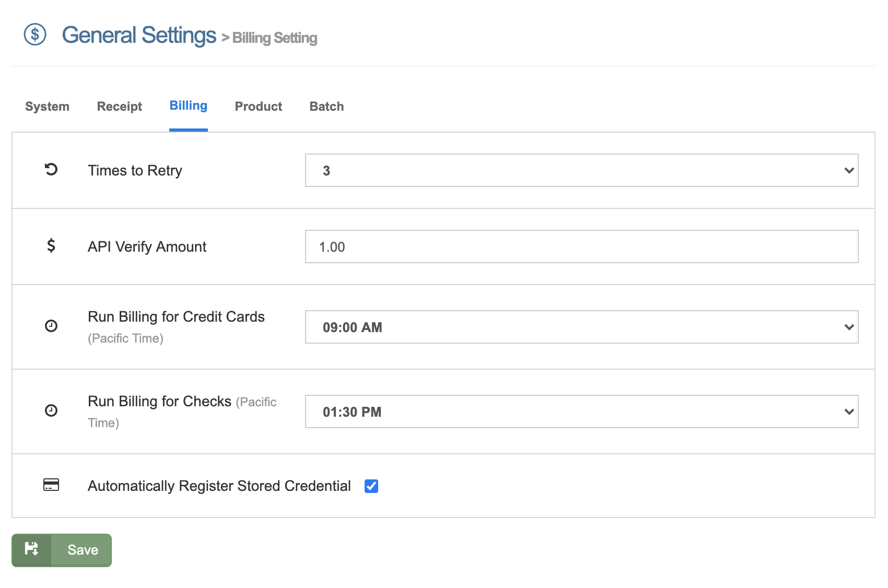Click inside the API Verify Amount field
888x588 pixels.
(x=581, y=246)
